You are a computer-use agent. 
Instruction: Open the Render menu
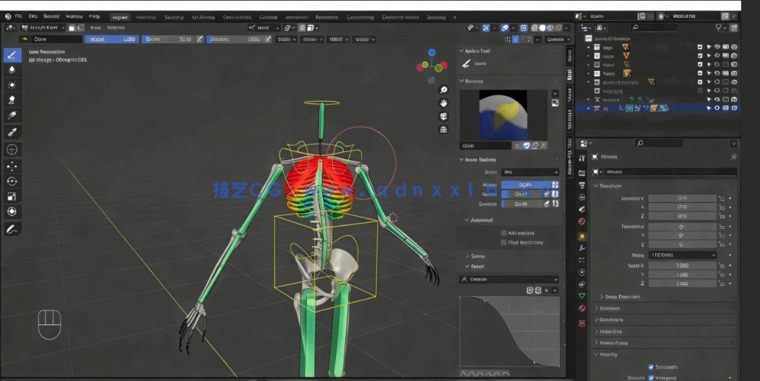coord(51,16)
